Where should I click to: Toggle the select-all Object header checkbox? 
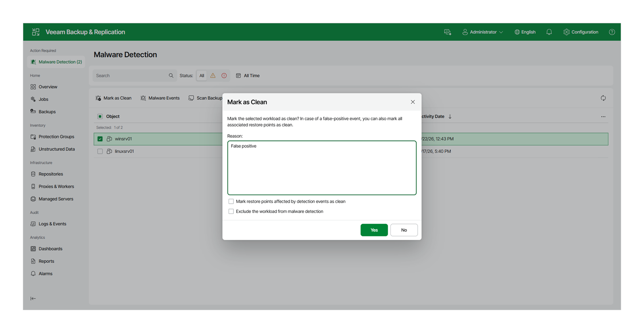point(100,116)
